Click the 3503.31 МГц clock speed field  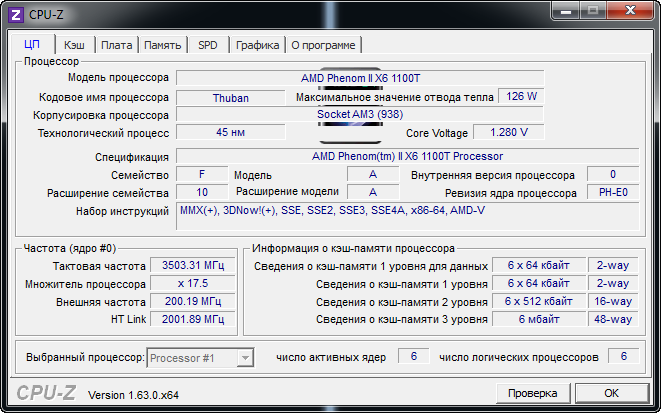190,266
